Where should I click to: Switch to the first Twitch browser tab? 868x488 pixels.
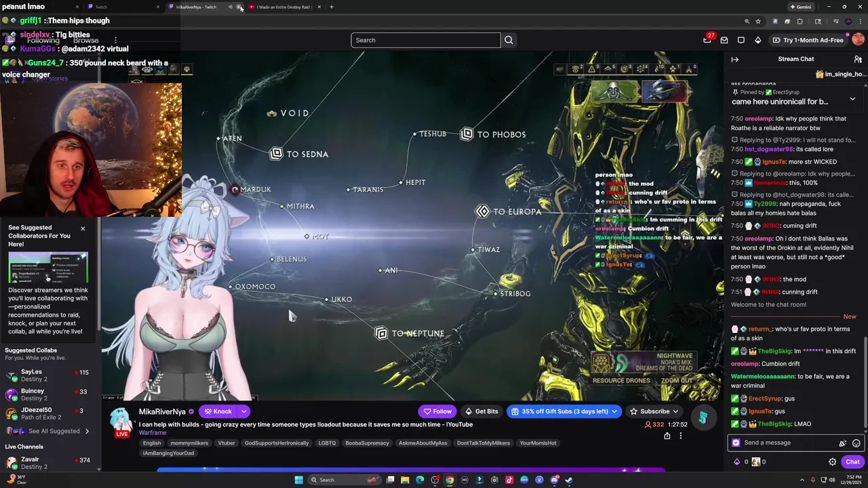[123, 7]
